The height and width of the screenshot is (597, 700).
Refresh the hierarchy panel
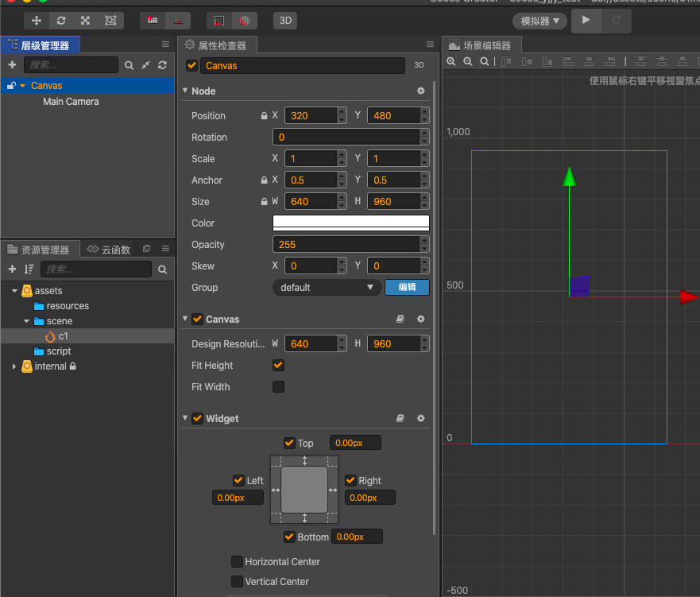tap(163, 65)
